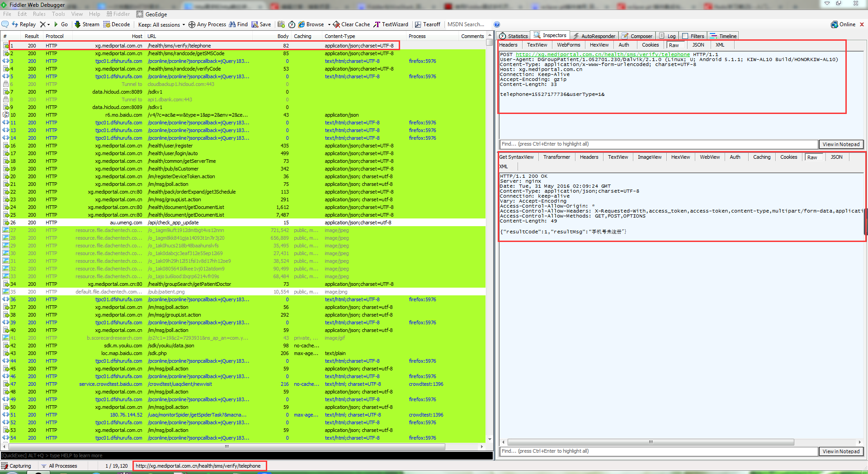Click the Clear Cache toolbar button

352,24
